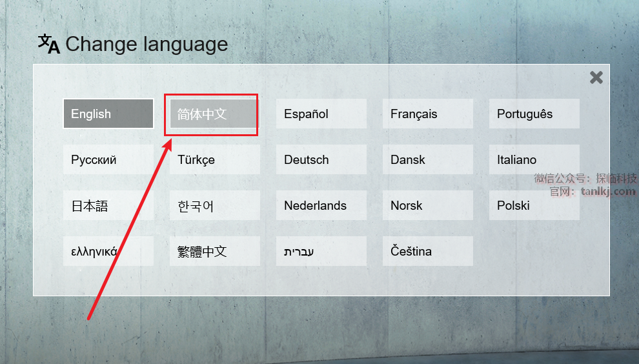
Task: Select 日本語 language
Action: [x=108, y=205]
